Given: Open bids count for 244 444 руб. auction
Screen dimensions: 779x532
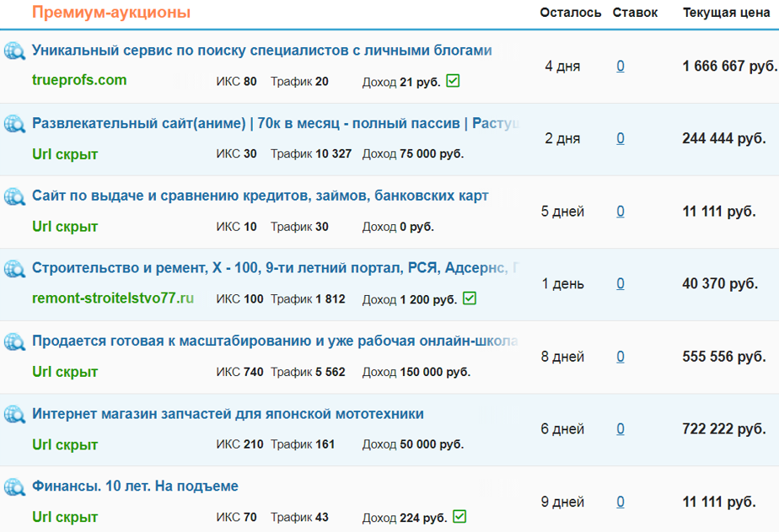Looking at the screenshot, I should coord(621,138).
